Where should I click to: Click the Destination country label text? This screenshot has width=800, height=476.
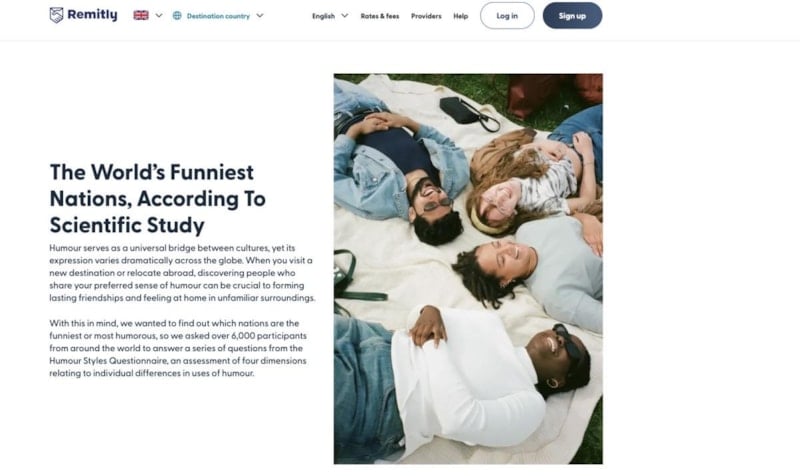click(x=218, y=16)
